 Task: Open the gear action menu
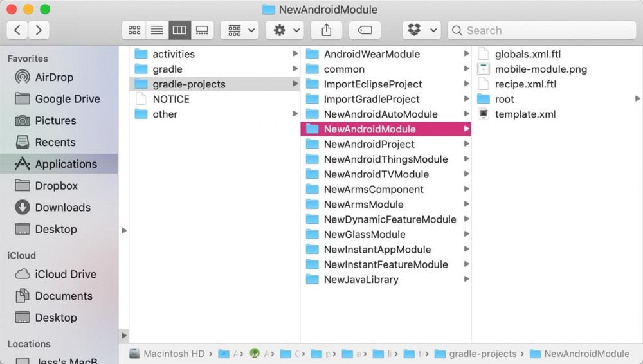[285, 30]
